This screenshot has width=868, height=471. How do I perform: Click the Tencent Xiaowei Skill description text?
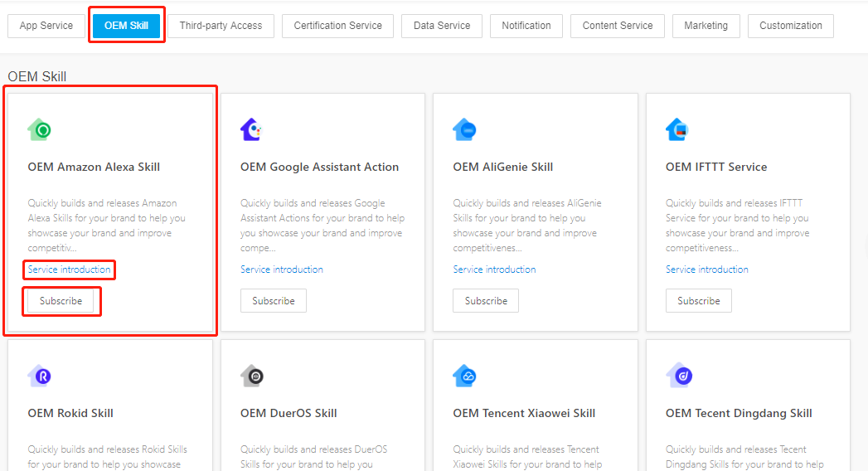point(527,457)
